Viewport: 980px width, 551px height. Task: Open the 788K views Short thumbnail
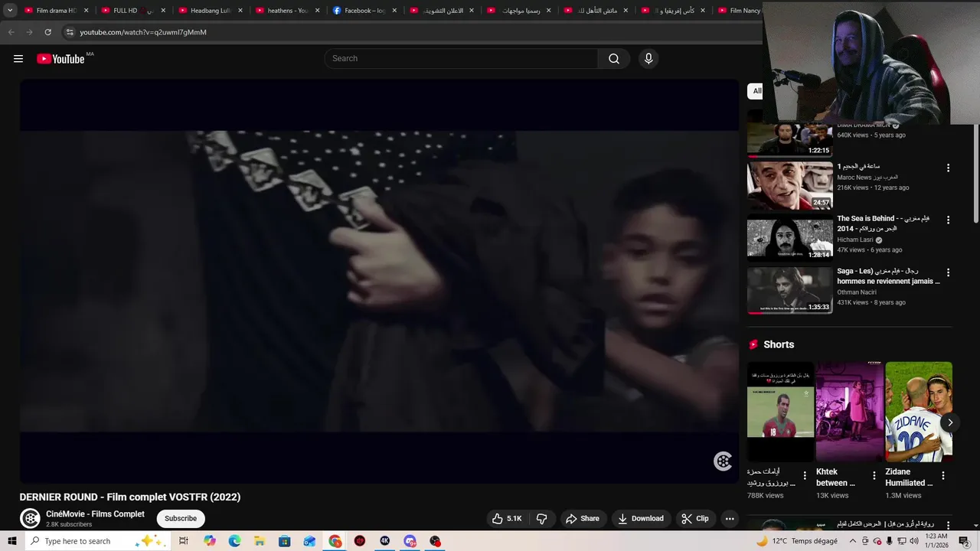(x=780, y=412)
